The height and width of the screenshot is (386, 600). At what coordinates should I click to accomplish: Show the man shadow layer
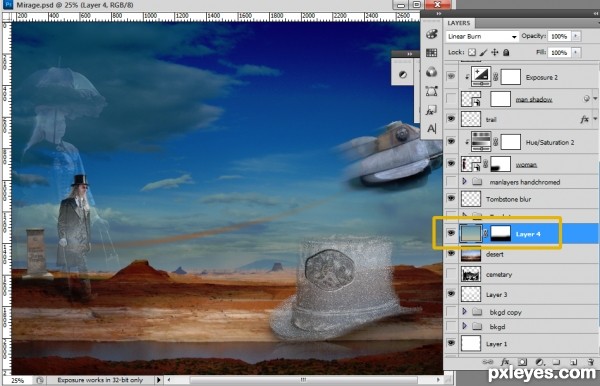tap(452, 99)
